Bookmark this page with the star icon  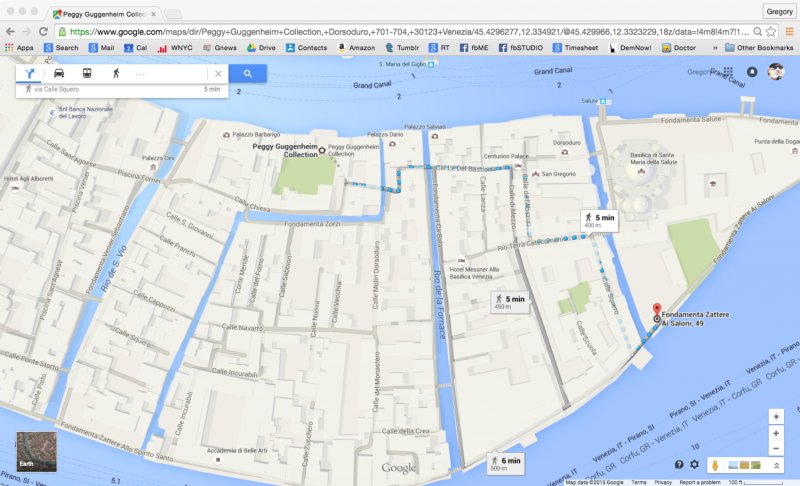click(771, 32)
